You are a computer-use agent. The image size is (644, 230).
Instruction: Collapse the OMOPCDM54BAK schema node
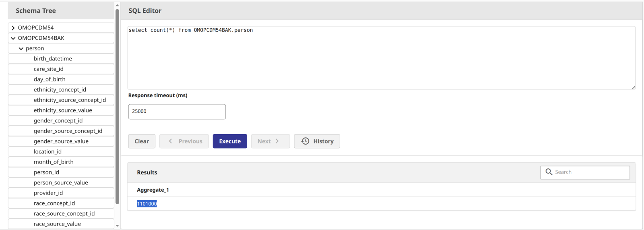pyautogui.click(x=13, y=38)
